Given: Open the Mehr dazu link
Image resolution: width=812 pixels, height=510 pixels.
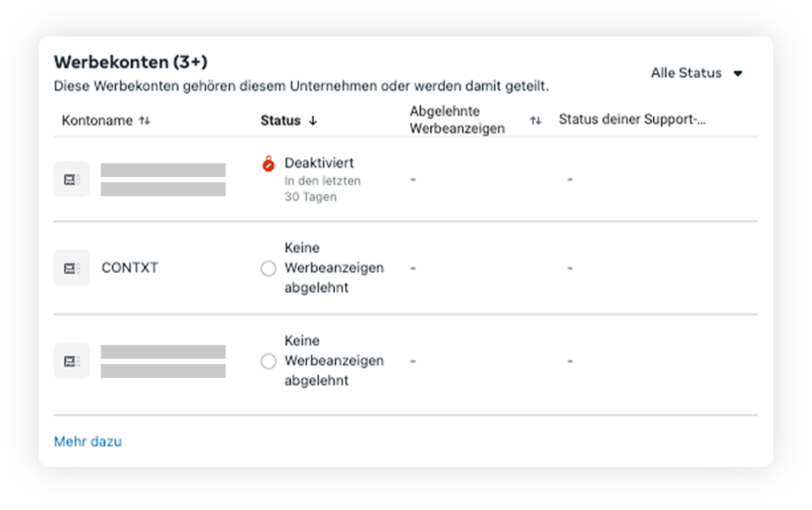Looking at the screenshot, I should [88, 442].
